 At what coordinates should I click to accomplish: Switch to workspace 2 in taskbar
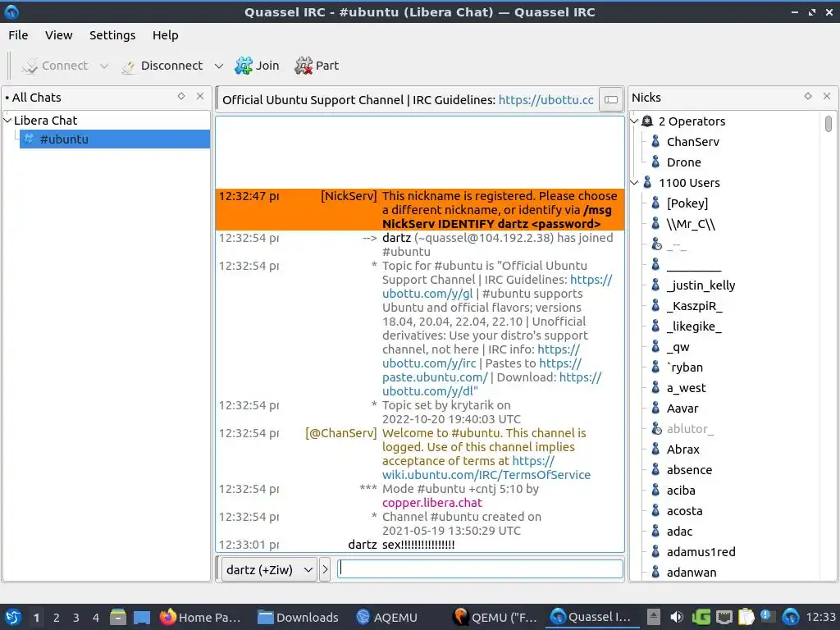[57, 618]
